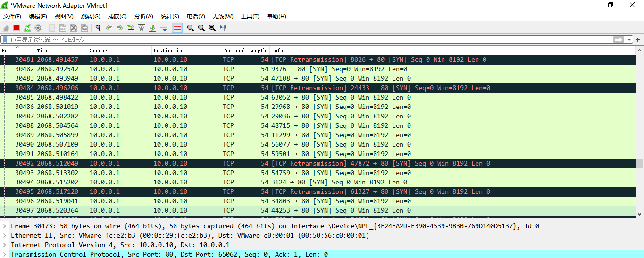Select packet 30484 retransmission row

coord(318,88)
